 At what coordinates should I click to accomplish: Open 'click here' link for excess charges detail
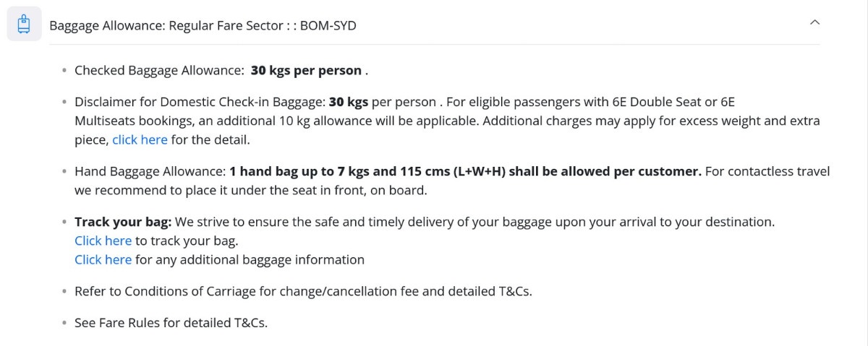coord(140,140)
